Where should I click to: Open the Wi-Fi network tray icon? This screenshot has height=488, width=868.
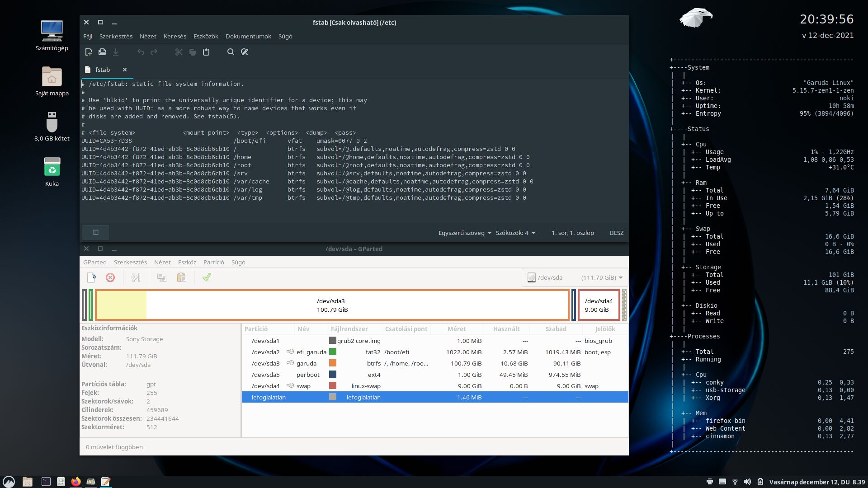pos(735,482)
